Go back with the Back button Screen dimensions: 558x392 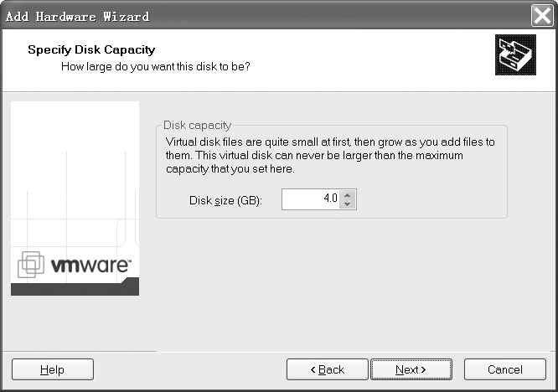tap(328, 369)
